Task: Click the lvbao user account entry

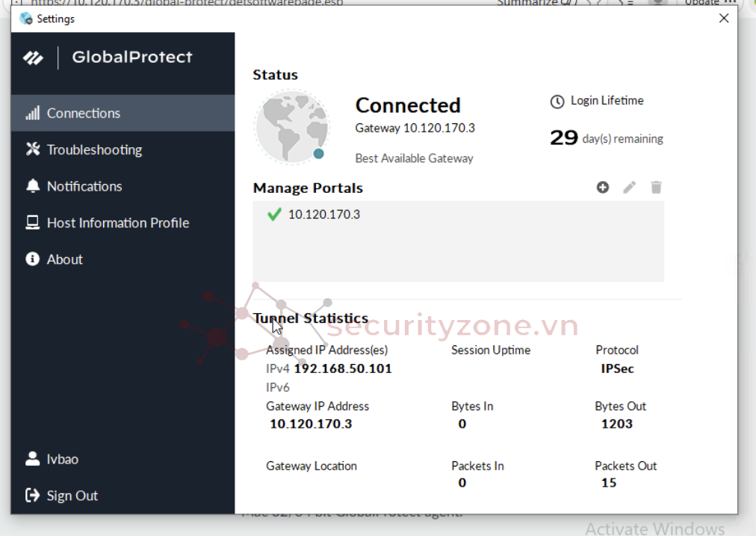Action: click(62, 459)
